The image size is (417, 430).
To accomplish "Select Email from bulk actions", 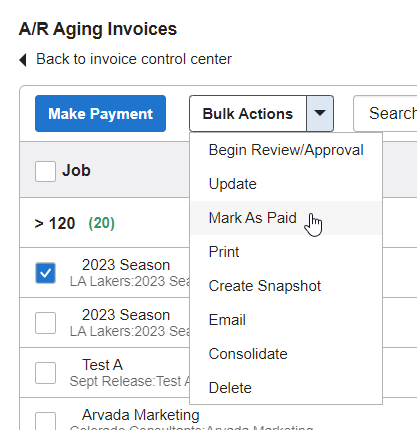I will click(x=286, y=320).
